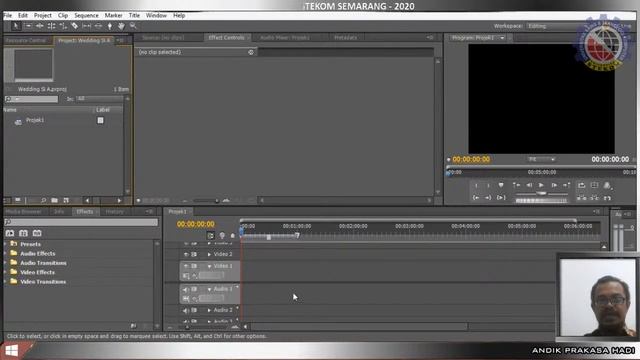Screen dimensions: 640x360
Task: Open Program monitor zoom Fit dropdown
Action: point(541,159)
